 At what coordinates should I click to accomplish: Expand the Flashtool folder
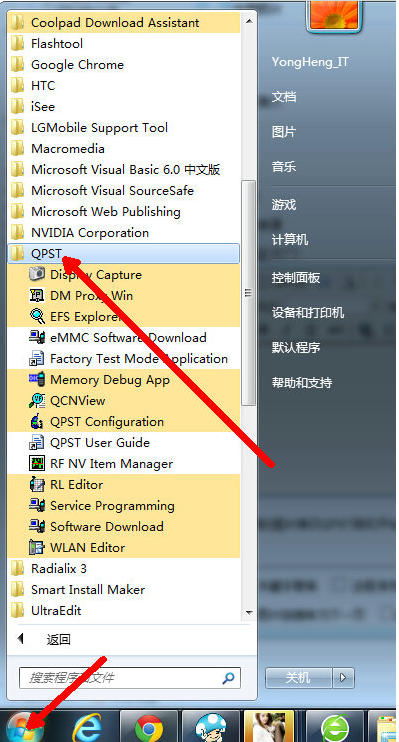[124, 44]
